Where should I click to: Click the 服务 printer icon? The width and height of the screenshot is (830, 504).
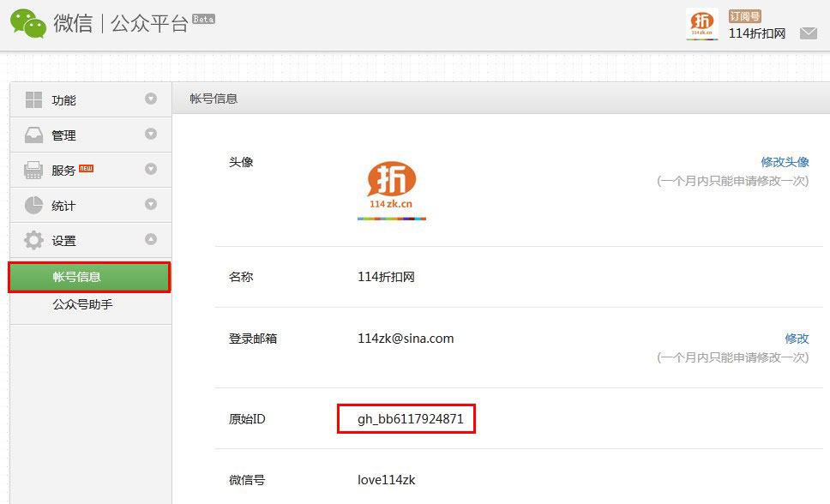coord(33,170)
